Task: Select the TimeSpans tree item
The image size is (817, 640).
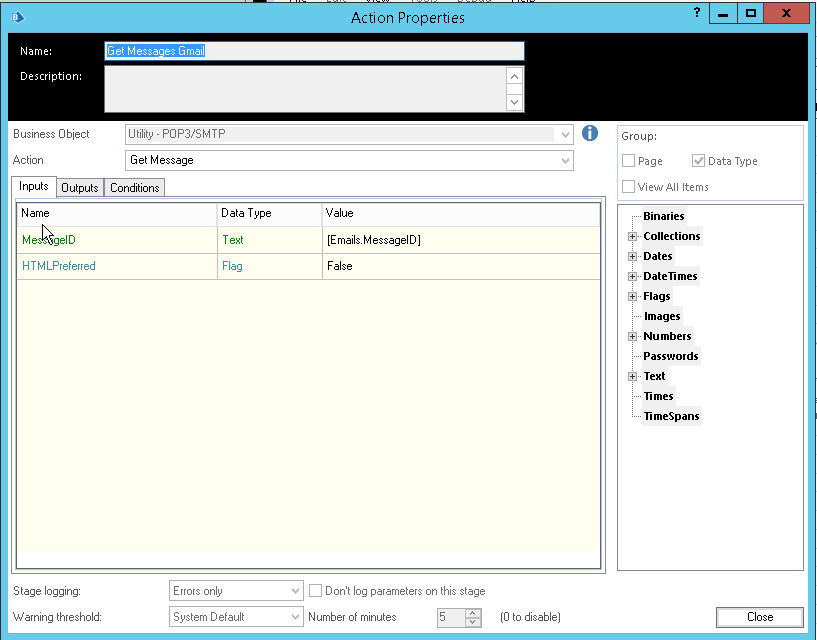Action: pyautogui.click(x=672, y=416)
